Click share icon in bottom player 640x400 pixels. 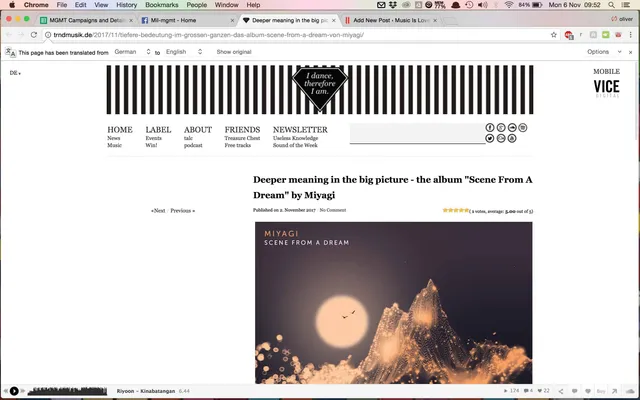coord(561,391)
